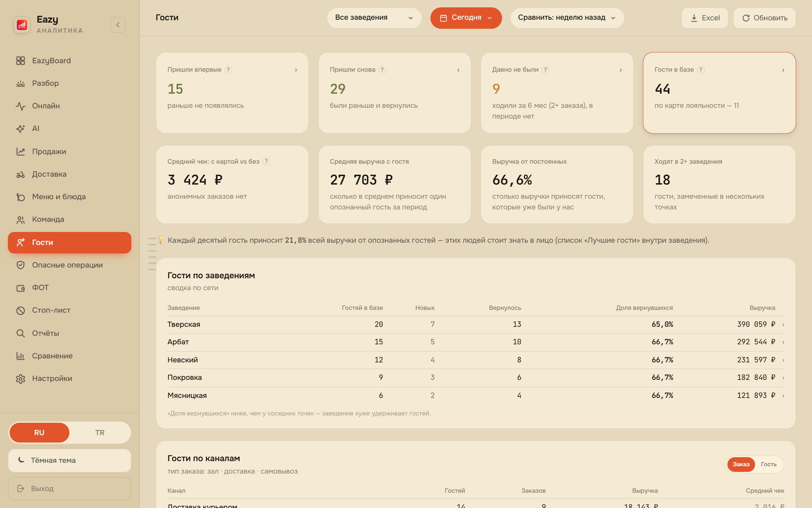This screenshot has width=812, height=508.
Task: Click the Продажи chart icon
Action: coord(21,152)
